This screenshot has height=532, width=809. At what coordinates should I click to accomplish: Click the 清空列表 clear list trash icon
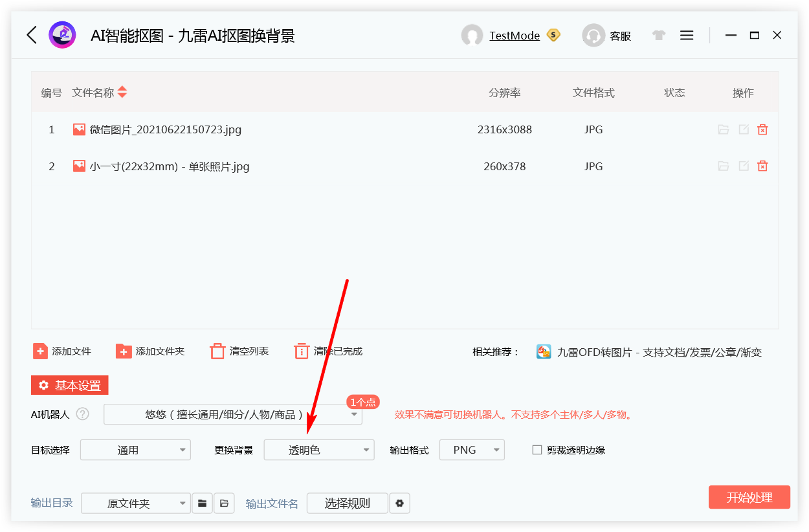pyautogui.click(x=218, y=351)
